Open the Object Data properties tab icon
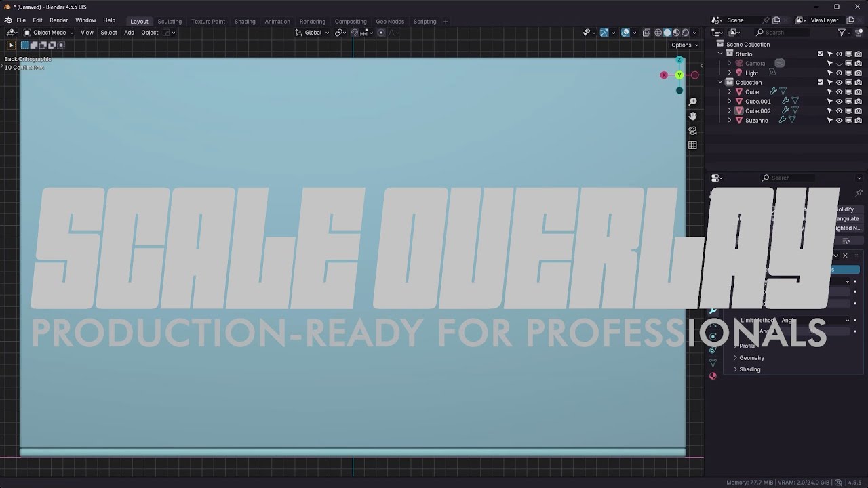This screenshot has width=868, height=488. (713, 363)
